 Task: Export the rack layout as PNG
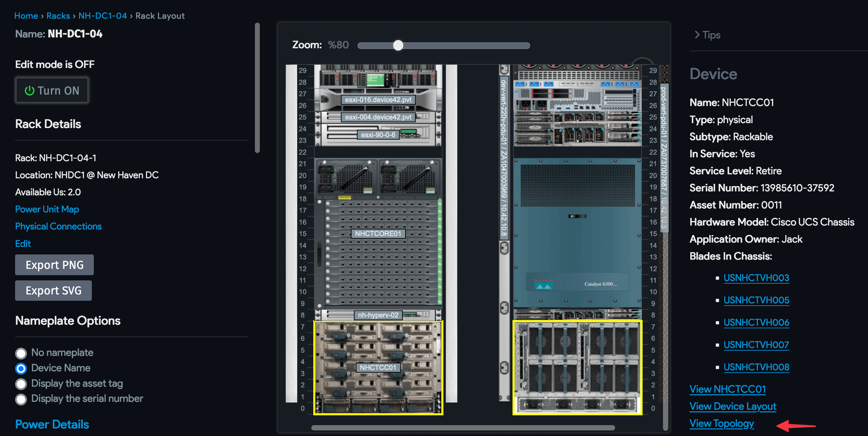(54, 265)
